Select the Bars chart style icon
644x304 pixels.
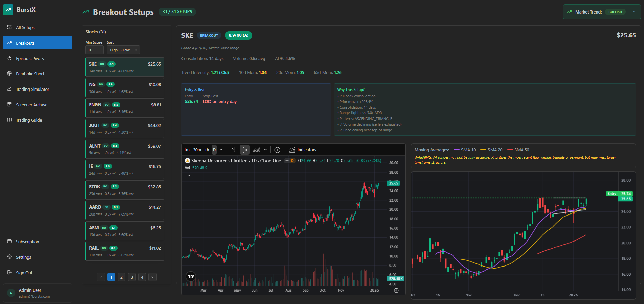click(233, 150)
